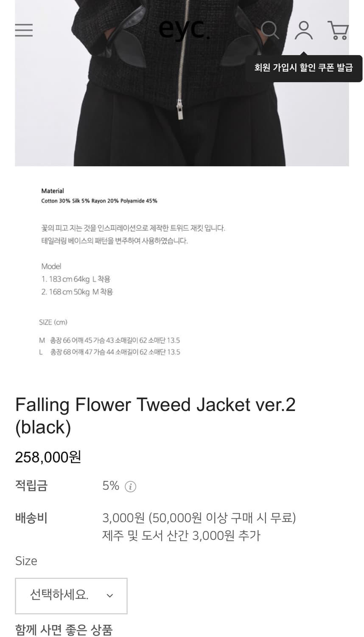Click the 회원 가입시 할인 쿠폰 발급 tooltip
Screen dimensions: 364x637
(304, 68)
